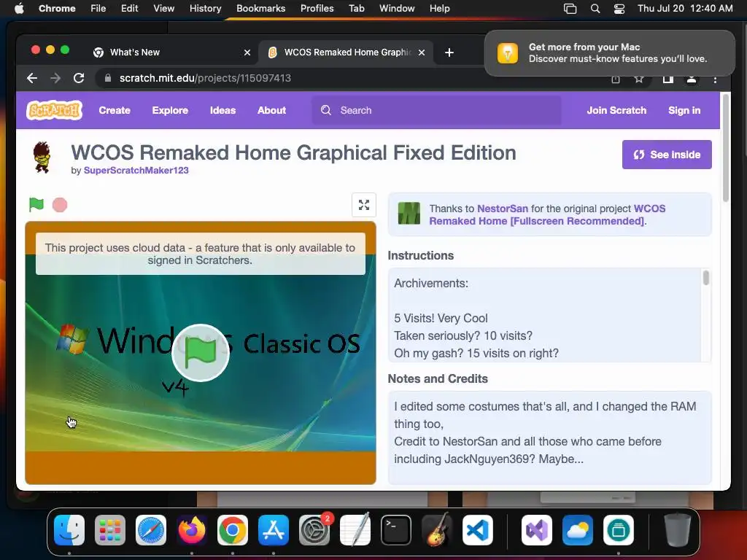This screenshot has width=747, height=560.
Task: Open SuperScratchMaker123 avatar thumbnail
Action: coord(43,157)
